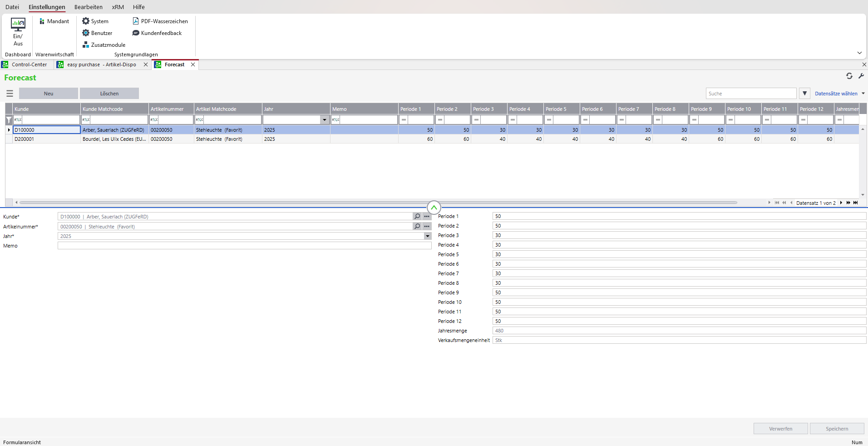Image resolution: width=868 pixels, height=446 pixels.
Task: Click the refresh icon near Forecast title
Action: pos(849,76)
